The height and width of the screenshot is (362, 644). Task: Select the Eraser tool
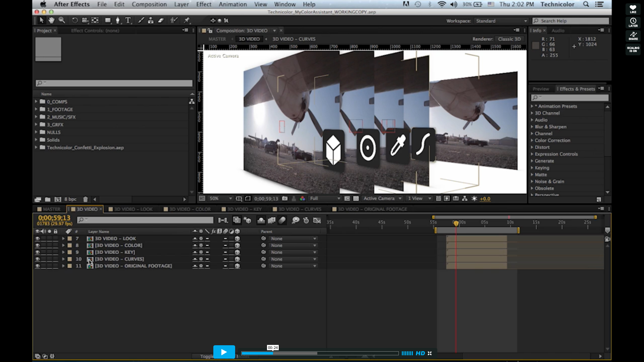(161, 20)
